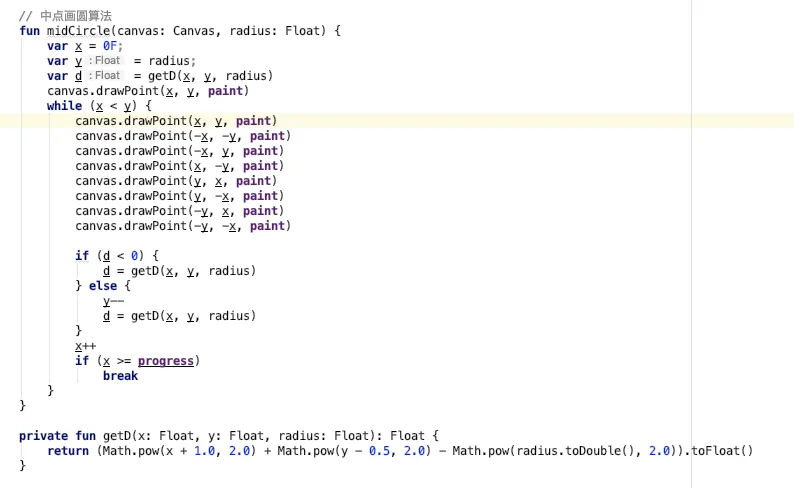Click the Float inlay hint after var d
794x488 pixels.
(107, 76)
